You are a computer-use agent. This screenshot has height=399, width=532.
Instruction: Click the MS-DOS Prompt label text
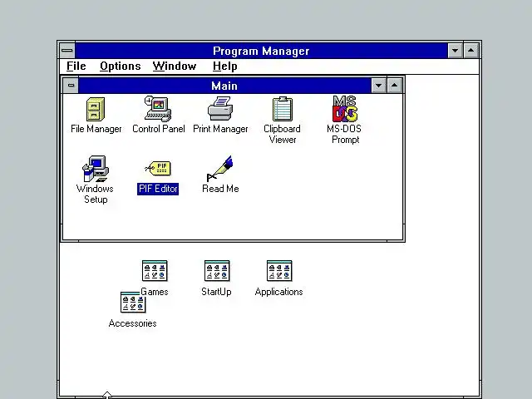click(x=344, y=135)
